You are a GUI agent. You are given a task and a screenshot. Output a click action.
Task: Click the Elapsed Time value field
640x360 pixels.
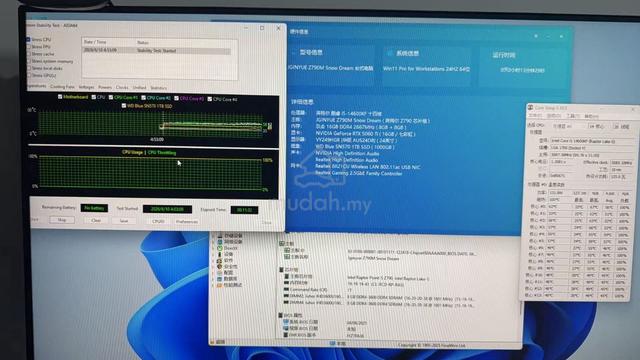tap(244, 210)
